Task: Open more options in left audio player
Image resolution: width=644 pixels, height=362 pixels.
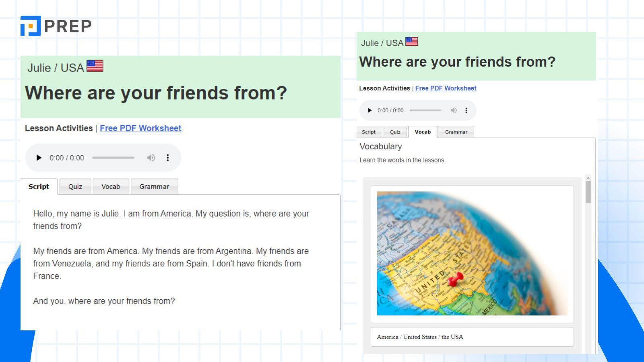Action: (168, 158)
